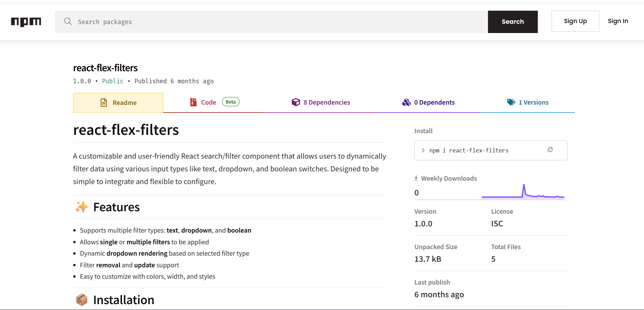Click the Beta badge beside Code
This screenshot has height=310, width=644.
231,102
